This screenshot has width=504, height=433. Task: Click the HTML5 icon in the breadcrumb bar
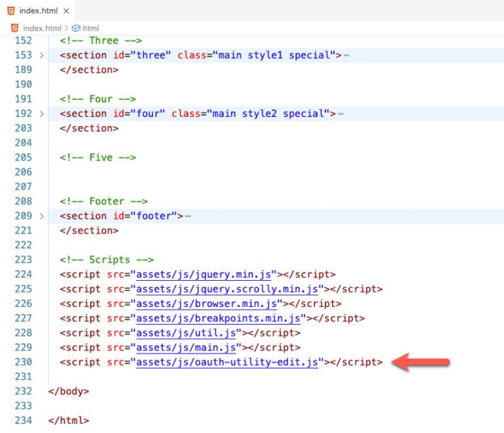click(14, 28)
